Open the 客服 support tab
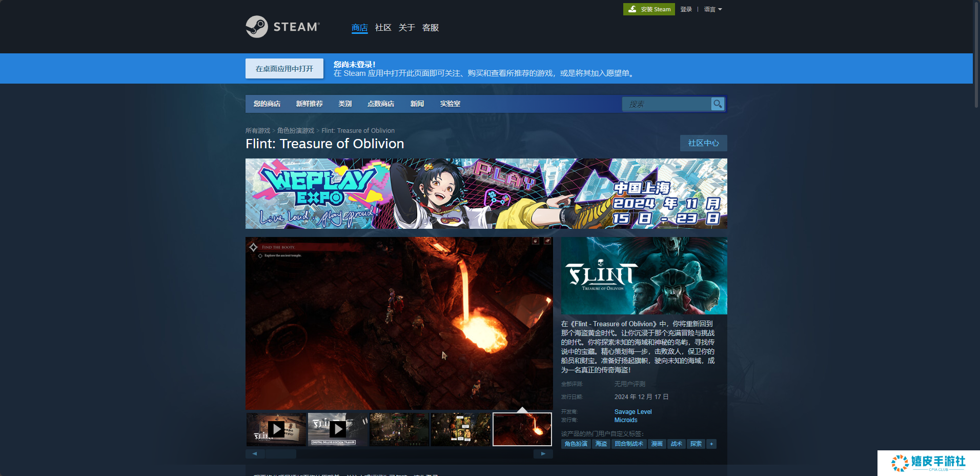The width and height of the screenshot is (980, 476). [x=430, y=28]
